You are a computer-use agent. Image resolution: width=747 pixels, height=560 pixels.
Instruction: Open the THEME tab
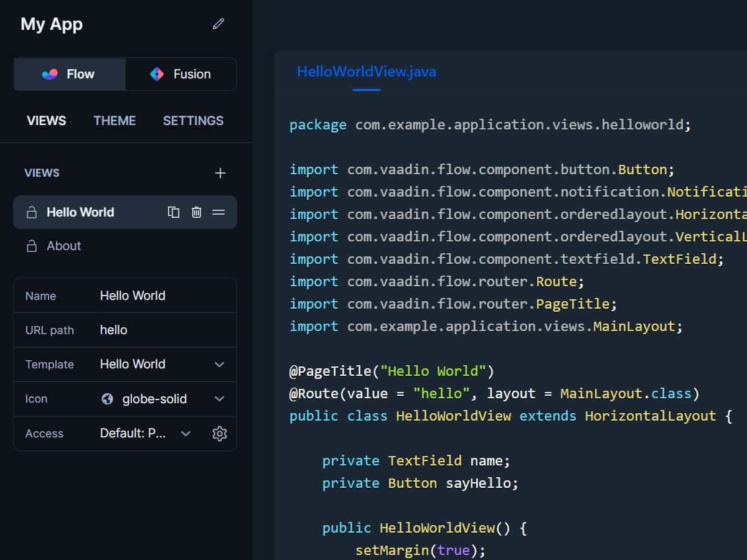tap(115, 121)
